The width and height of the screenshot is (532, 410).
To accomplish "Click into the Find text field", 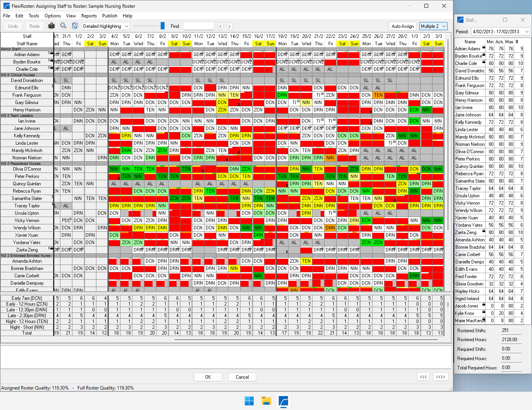I will pos(199,26).
